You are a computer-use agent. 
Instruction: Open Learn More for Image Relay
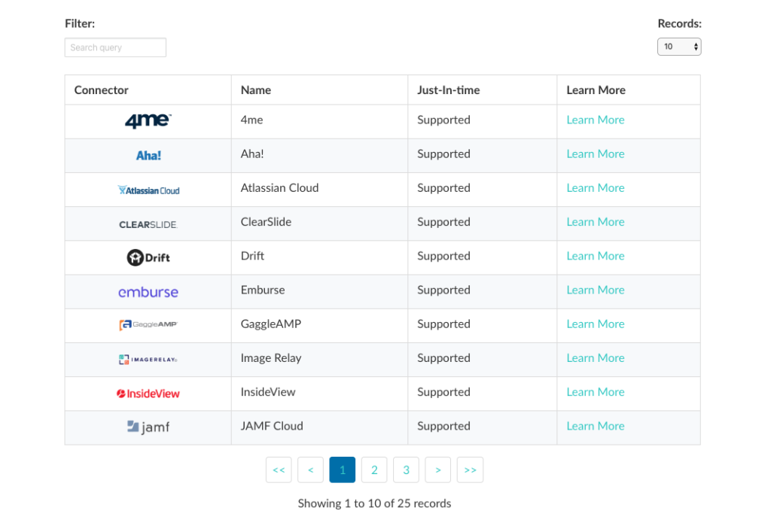596,357
